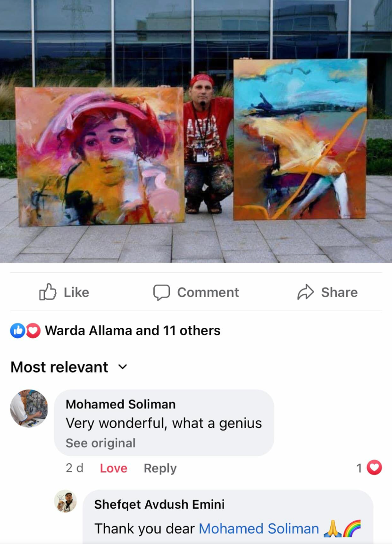Reply to Mohamed Soliman's comment

point(160,468)
